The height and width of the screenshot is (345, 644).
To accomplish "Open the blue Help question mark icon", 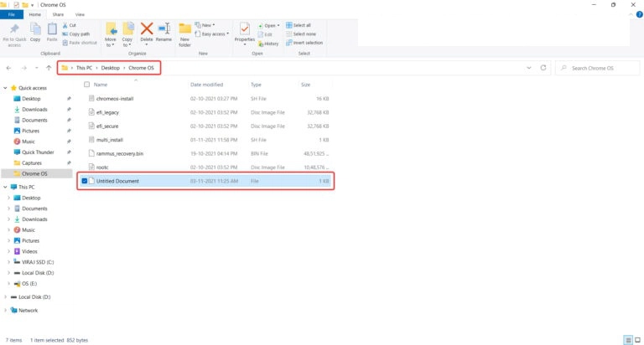I will coord(637,14).
